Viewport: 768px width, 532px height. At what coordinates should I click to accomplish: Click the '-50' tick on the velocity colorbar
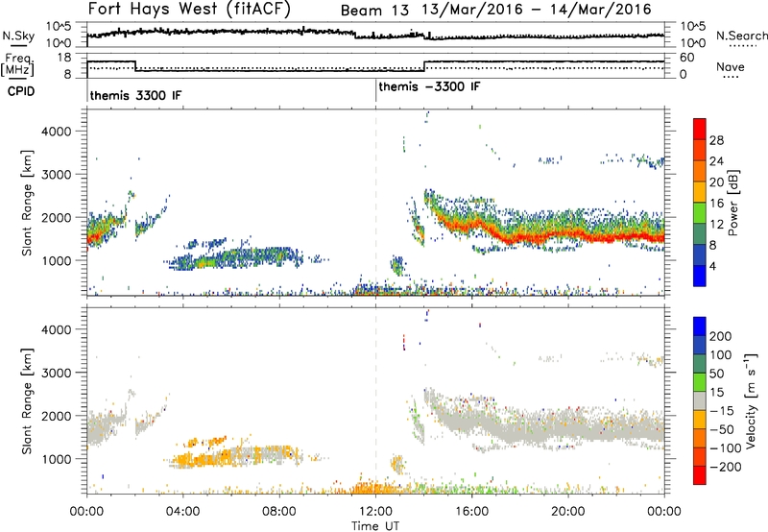tap(722, 429)
